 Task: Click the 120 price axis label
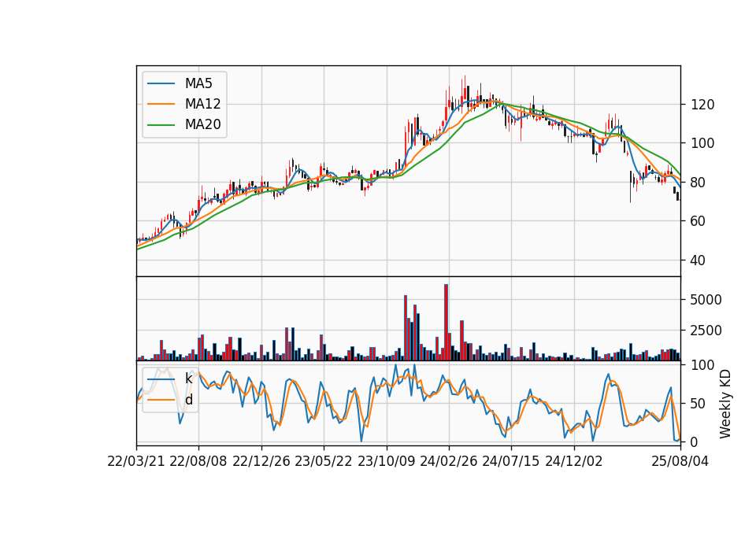(702, 105)
